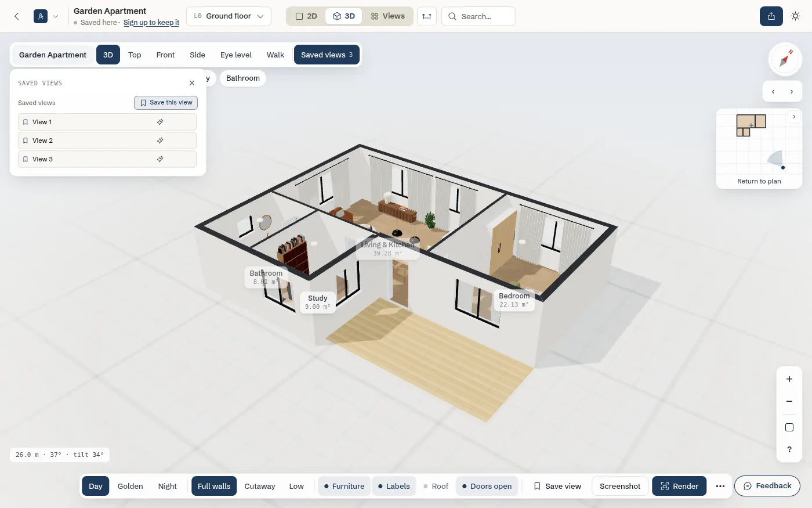This screenshot has width=812, height=508.
Task: Zoom out with the minus button
Action: [789, 401]
